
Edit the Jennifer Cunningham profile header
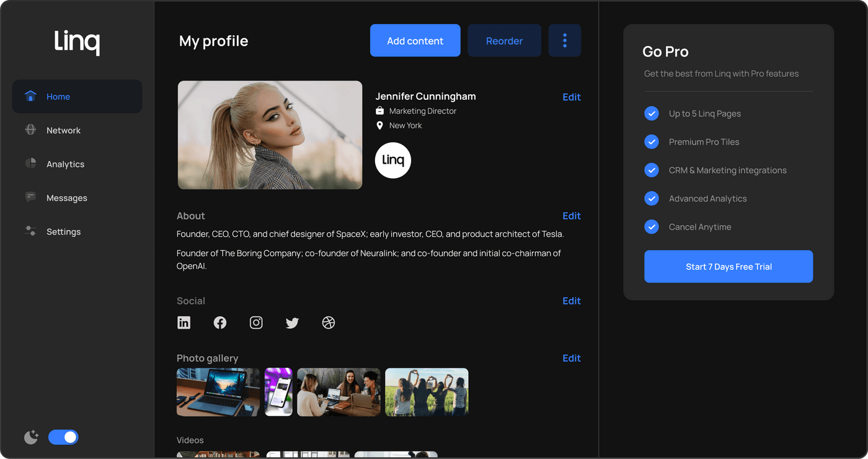coord(572,97)
